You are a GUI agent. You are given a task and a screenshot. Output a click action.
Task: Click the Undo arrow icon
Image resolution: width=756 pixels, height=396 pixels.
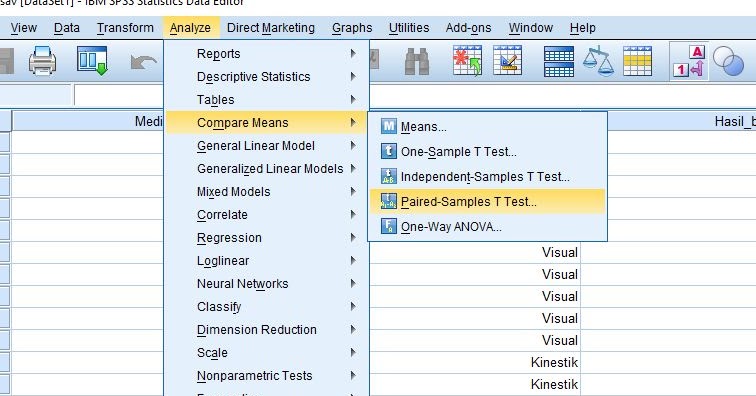point(143,62)
